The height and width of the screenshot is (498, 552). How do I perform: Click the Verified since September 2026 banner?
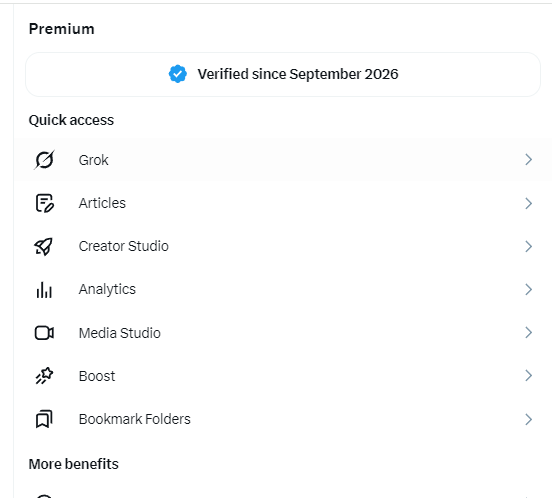tap(283, 74)
